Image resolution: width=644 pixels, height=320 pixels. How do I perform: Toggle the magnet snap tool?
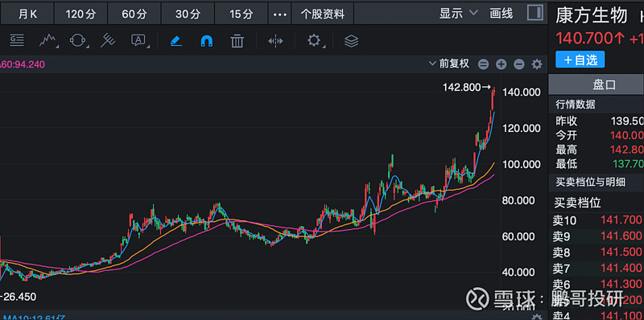coord(207,41)
